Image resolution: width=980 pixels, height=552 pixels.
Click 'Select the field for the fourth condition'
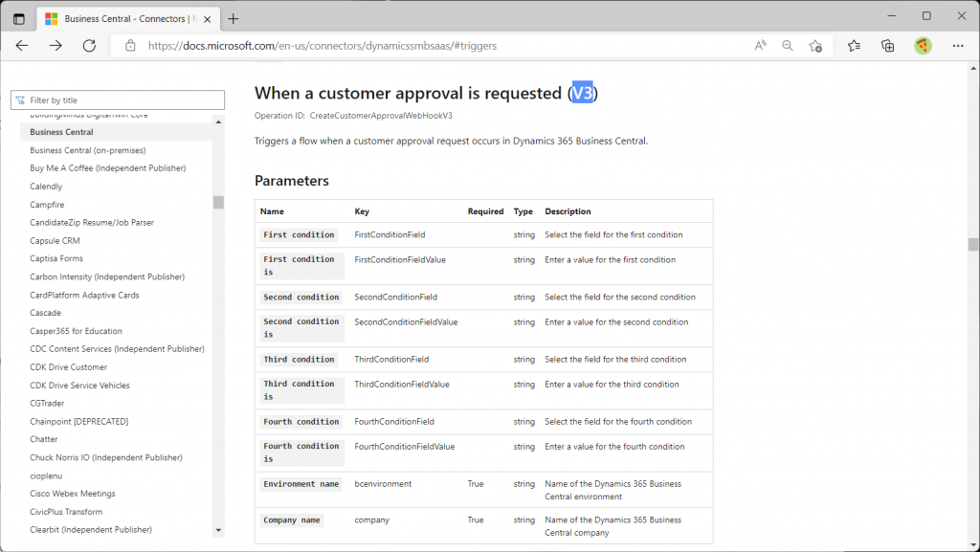[x=618, y=422]
